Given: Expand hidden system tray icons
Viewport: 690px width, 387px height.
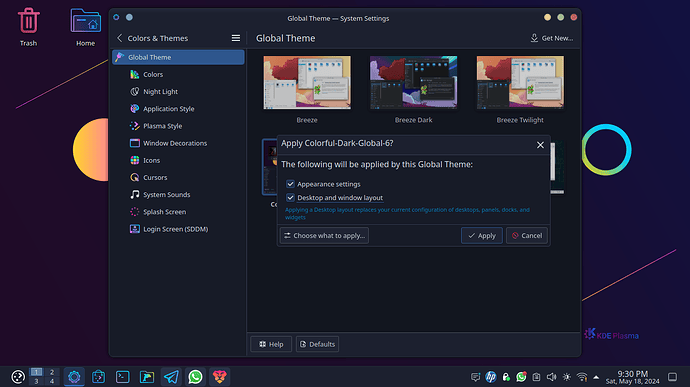Looking at the screenshot, I should 596,377.
